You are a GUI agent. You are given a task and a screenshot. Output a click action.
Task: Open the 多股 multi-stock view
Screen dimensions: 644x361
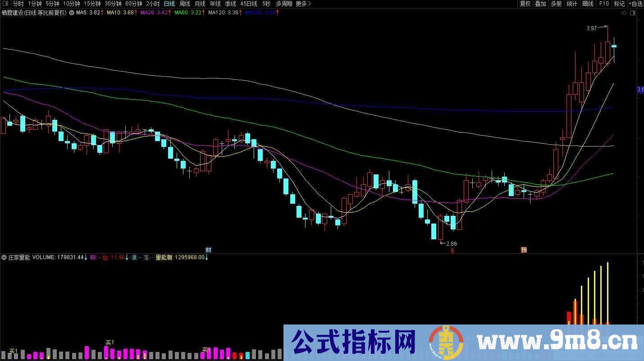pyautogui.click(x=556, y=4)
